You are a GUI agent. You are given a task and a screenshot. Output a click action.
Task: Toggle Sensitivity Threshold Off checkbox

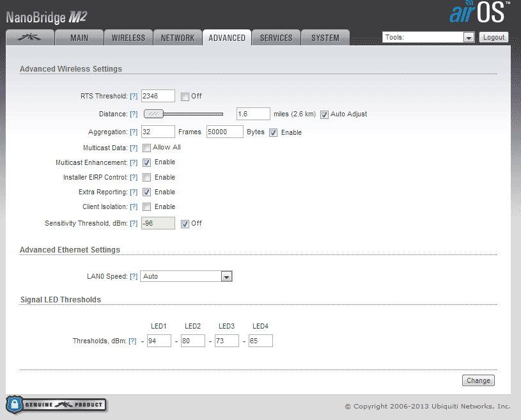coord(185,224)
